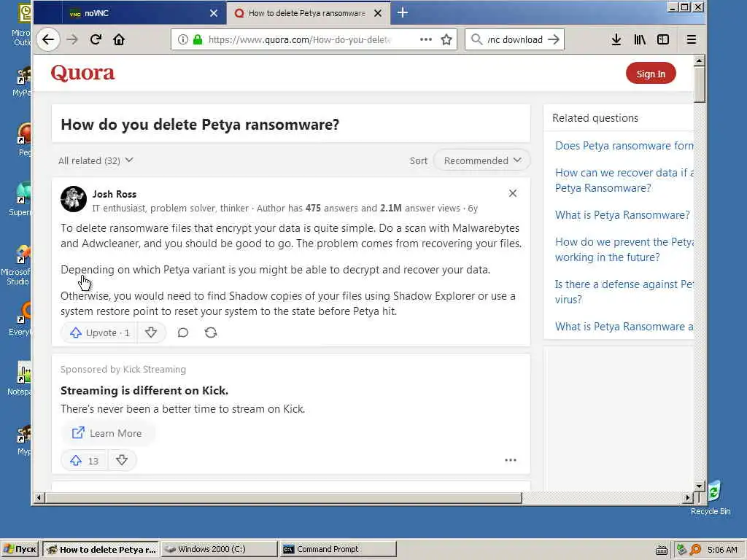Click the 5:06 AM system clock
This screenshot has width=747, height=560.
[x=722, y=550]
